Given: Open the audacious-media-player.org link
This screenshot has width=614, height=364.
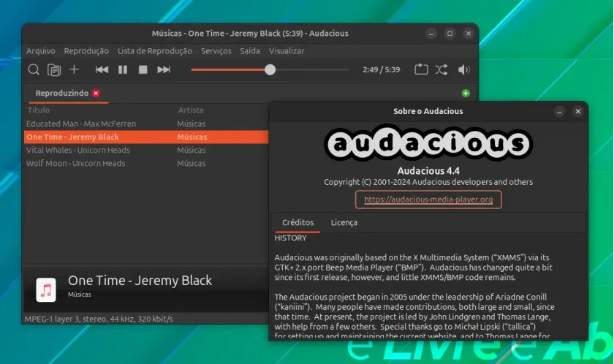Looking at the screenshot, I should (428, 200).
